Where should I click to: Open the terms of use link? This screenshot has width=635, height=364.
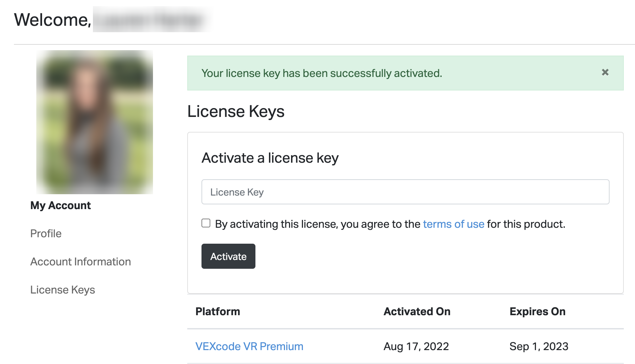(453, 224)
